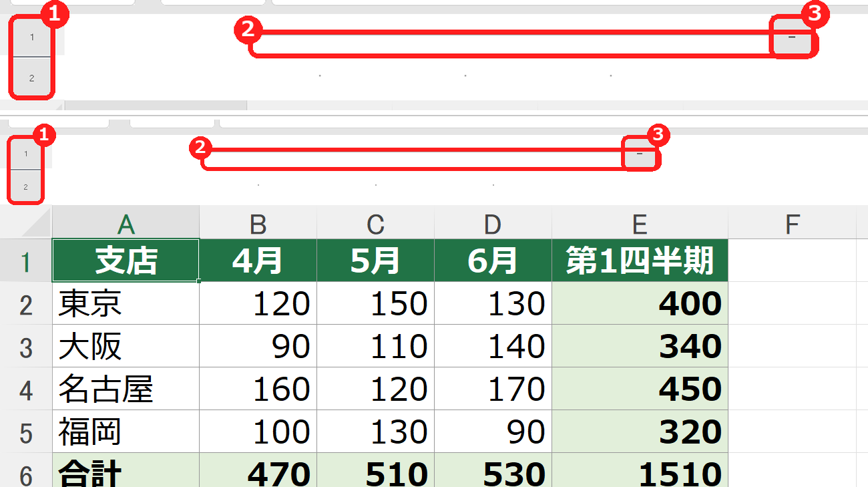This screenshot has height=487, width=868.
Task: Click the cell containing 140
Action: tap(493, 346)
